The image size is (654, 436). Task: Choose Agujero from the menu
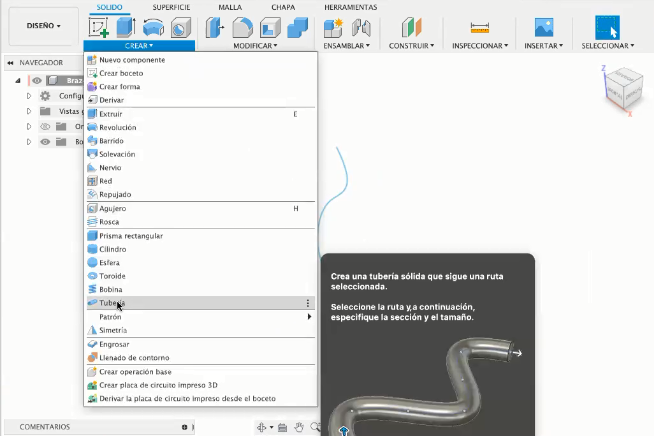pyautogui.click(x=201, y=208)
